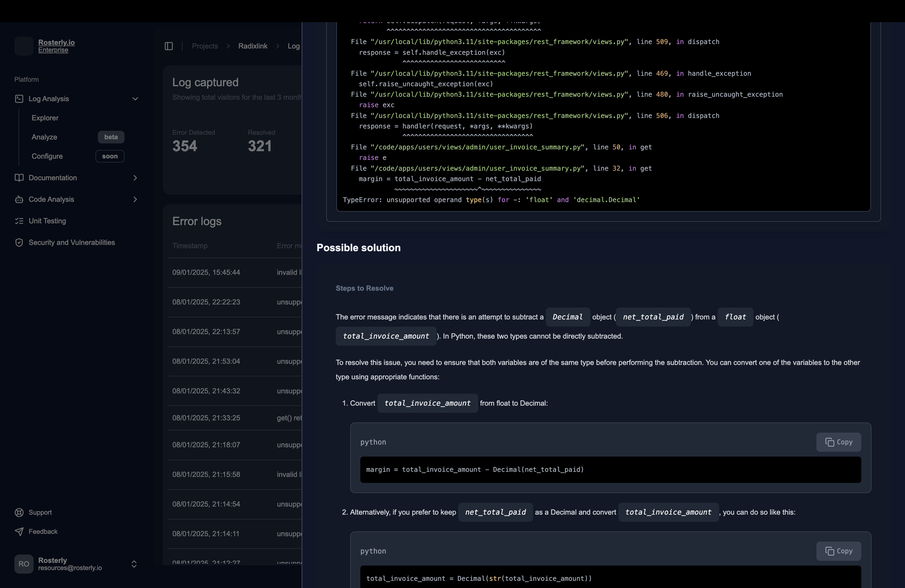Expand the Documentation section chevron
The image size is (905, 588).
coord(135,178)
